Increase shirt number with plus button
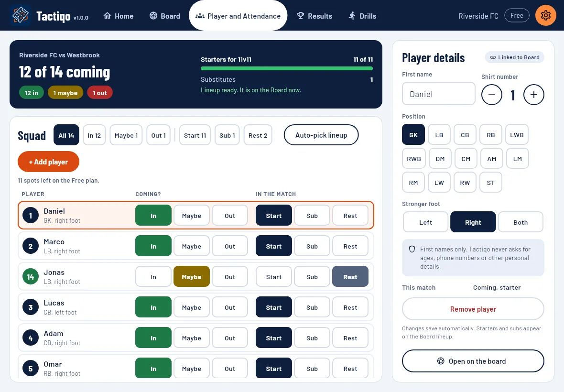Image resolution: width=564 pixels, height=392 pixels. click(533, 95)
